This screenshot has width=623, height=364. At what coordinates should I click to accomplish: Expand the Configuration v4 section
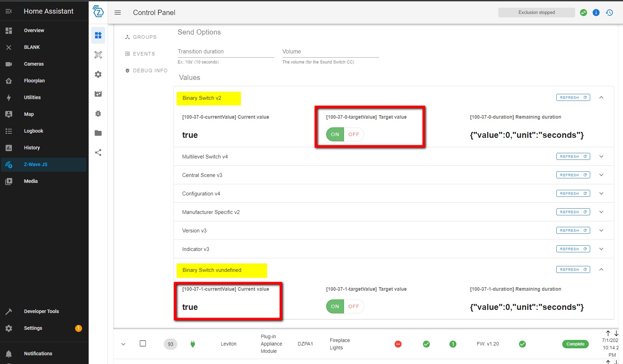(x=601, y=194)
